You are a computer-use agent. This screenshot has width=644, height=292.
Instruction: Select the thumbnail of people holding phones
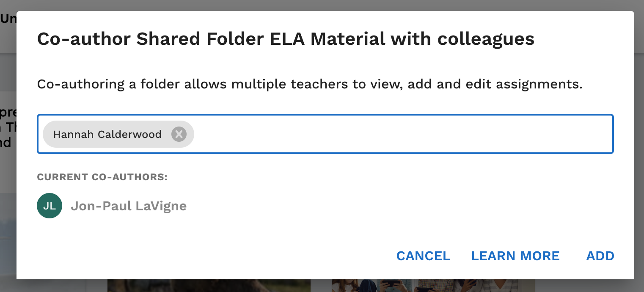pyautogui.click(x=433, y=286)
